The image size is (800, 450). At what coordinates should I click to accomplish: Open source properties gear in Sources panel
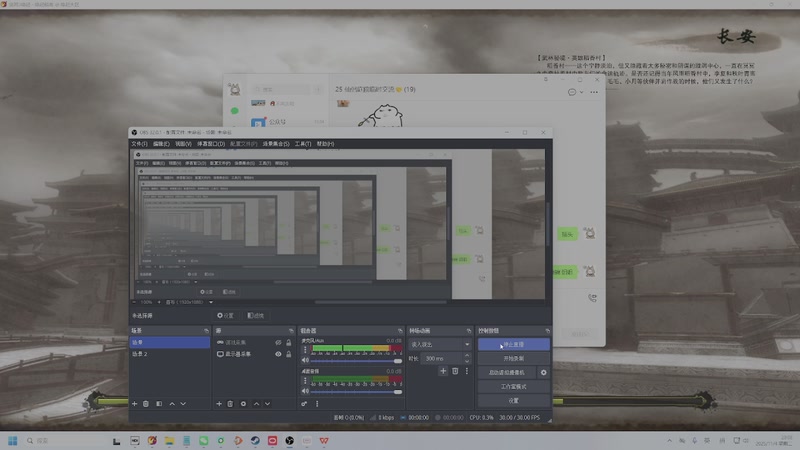(243, 404)
